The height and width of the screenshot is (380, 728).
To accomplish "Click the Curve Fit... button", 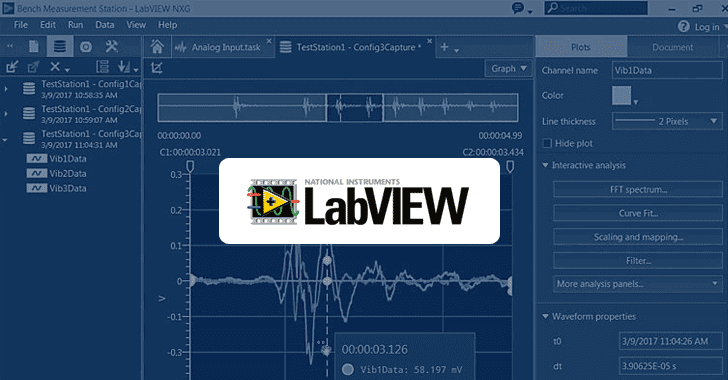I will click(x=637, y=213).
